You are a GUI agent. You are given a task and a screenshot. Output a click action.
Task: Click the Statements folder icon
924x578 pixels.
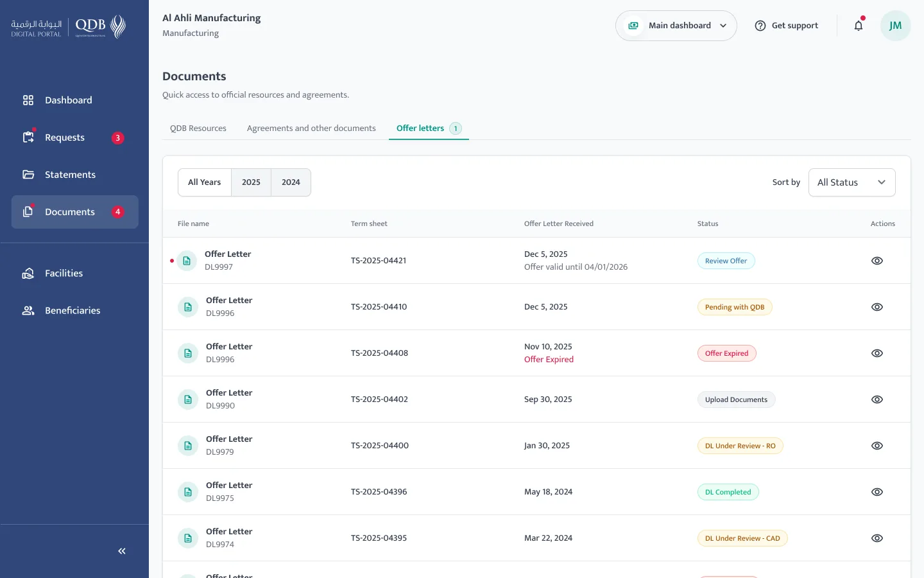[28, 175]
